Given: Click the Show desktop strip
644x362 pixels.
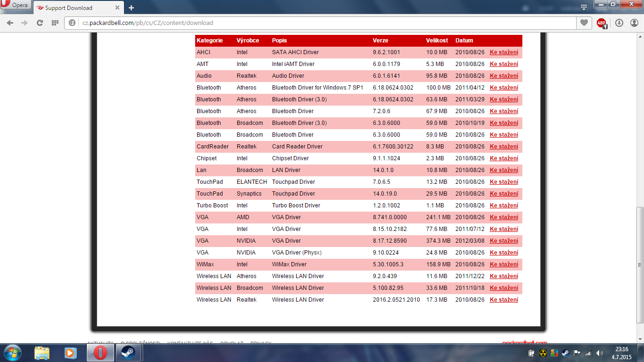Looking at the screenshot, I should click(x=641, y=353).
